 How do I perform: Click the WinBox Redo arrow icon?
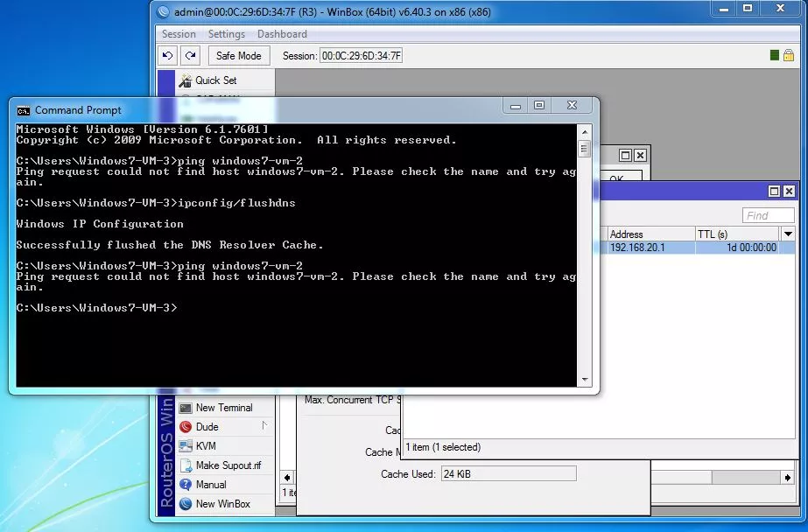click(190, 56)
